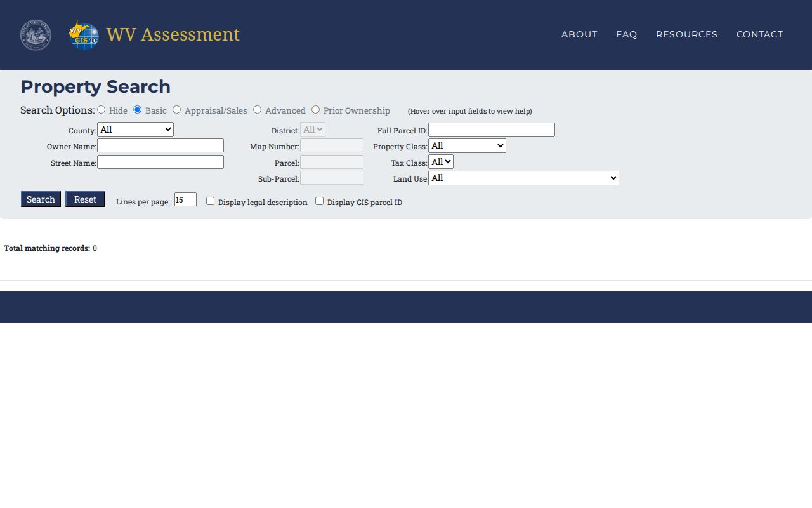Screen dimensions: 812x508
Task: Click the Property Search heading
Action: pyautogui.click(x=95, y=86)
